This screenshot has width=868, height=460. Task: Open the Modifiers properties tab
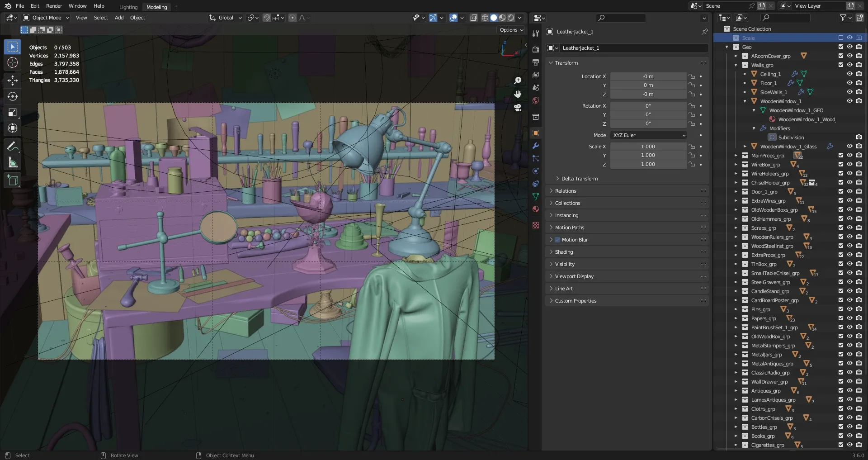tap(536, 146)
